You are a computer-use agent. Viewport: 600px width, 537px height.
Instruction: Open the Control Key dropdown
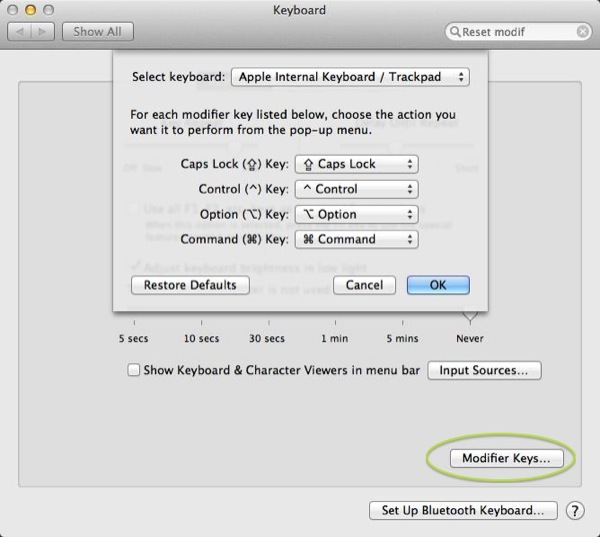coord(356,189)
